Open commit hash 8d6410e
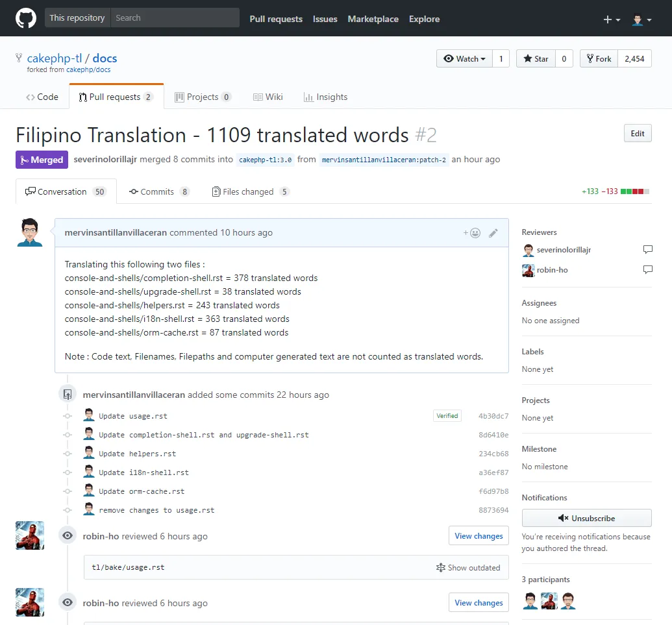 coord(493,435)
